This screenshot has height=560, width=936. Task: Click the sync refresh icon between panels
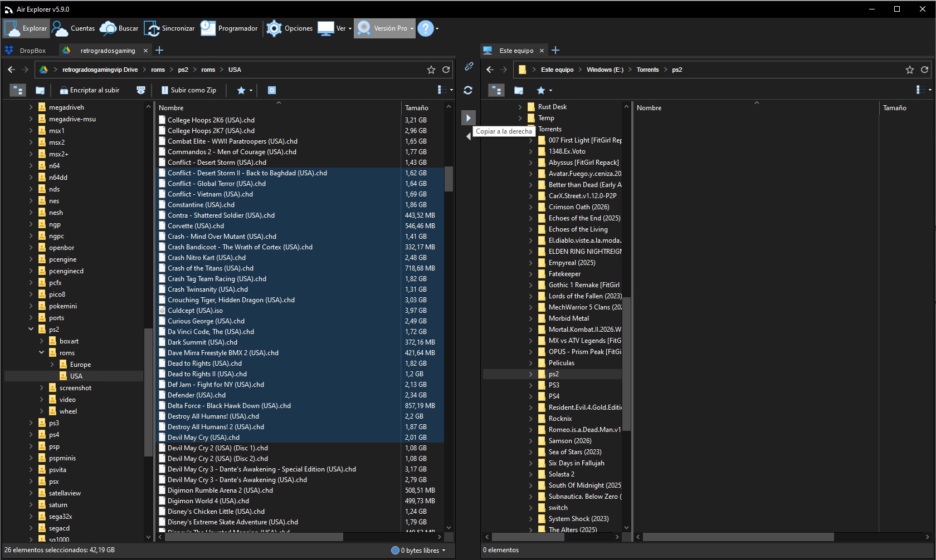tap(468, 90)
